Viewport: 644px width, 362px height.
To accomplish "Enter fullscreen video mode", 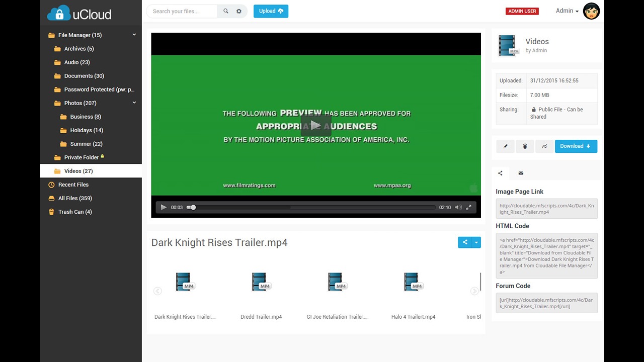I will pos(469,207).
